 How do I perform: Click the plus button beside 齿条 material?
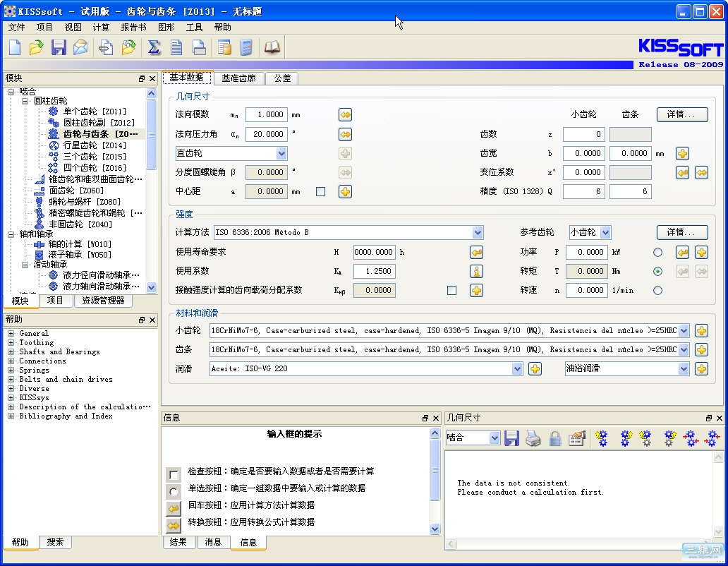click(x=701, y=349)
